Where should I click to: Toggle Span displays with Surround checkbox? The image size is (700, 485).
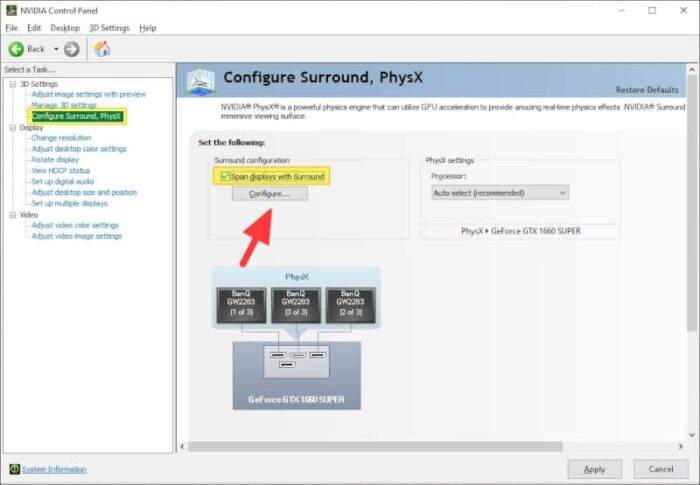[x=225, y=176]
